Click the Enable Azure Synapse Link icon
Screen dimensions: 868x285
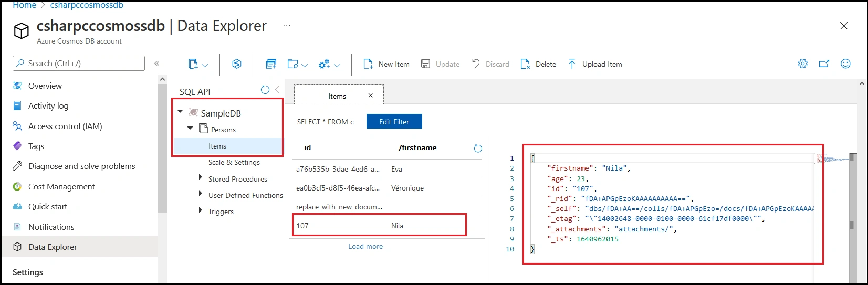[237, 64]
